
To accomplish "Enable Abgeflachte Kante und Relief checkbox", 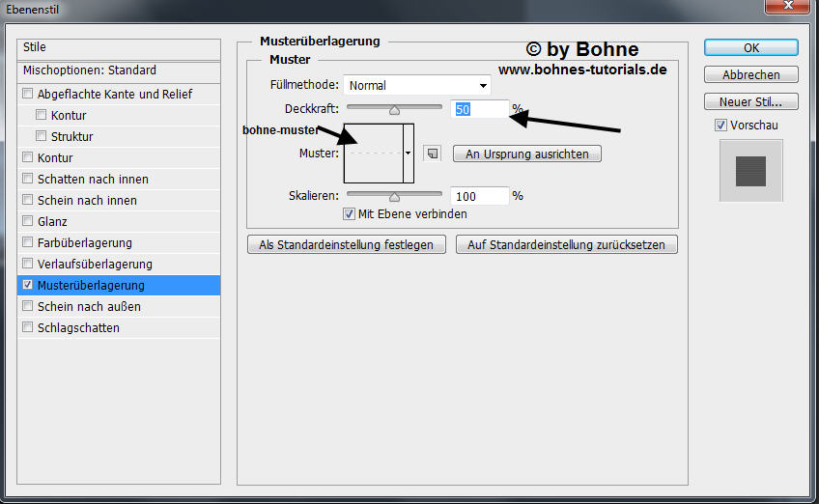I will tap(28, 95).
